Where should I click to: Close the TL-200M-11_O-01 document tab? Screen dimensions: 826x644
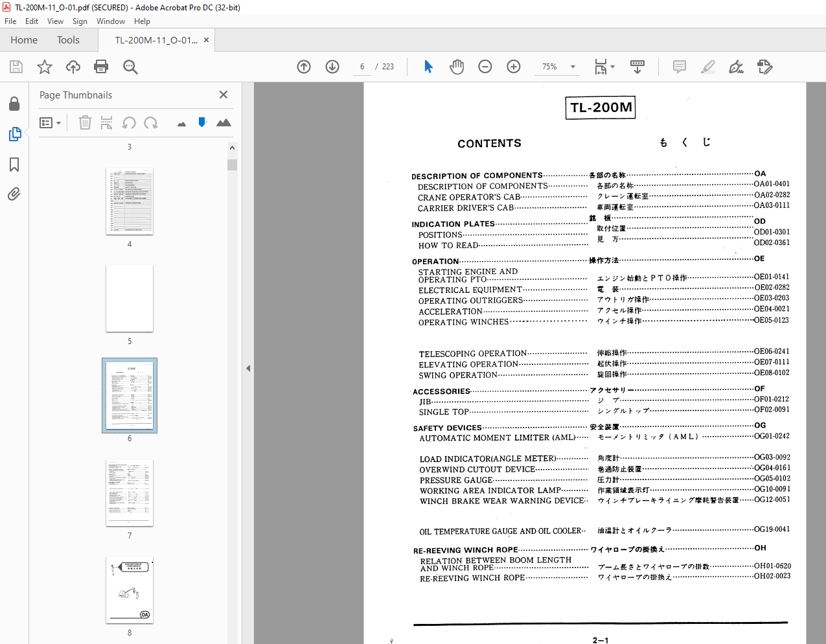206,40
